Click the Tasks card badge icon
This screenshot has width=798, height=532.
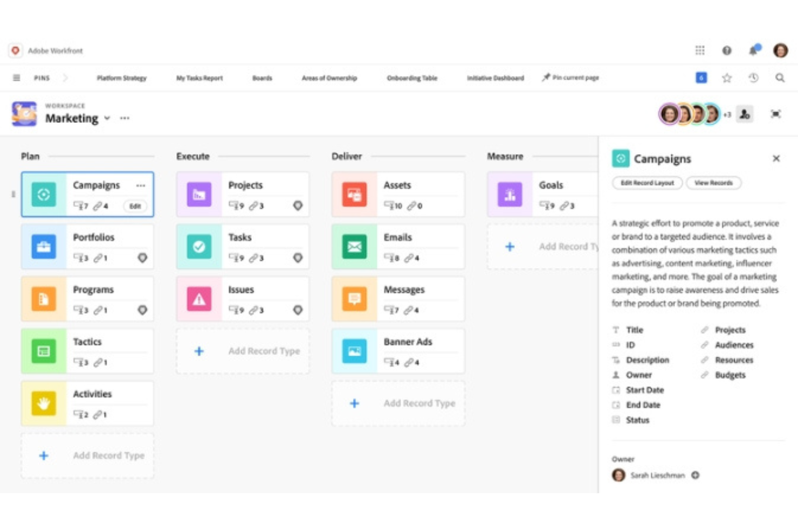pyautogui.click(x=298, y=258)
